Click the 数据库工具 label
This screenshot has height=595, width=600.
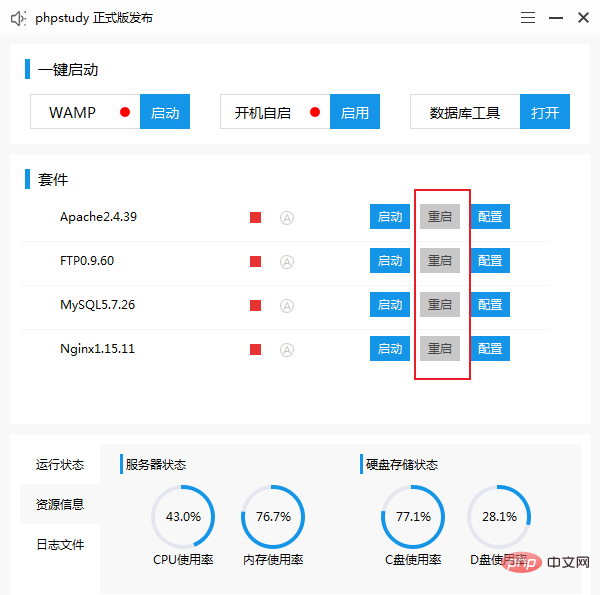(x=465, y=113)
